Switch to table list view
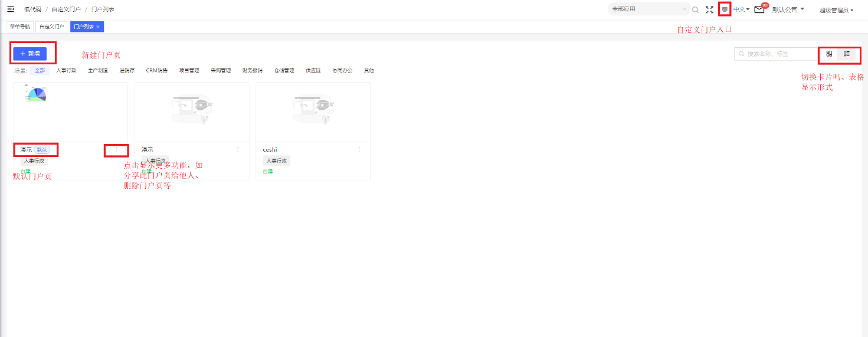The width and height of the screenshot is (868, 337). (x=847, y=54)
